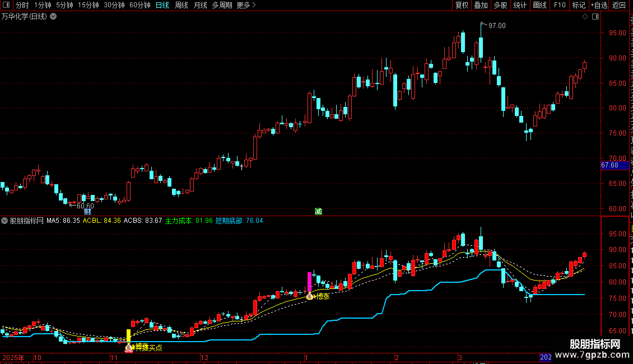Click the 叠加 overlay button

(481, 5)
